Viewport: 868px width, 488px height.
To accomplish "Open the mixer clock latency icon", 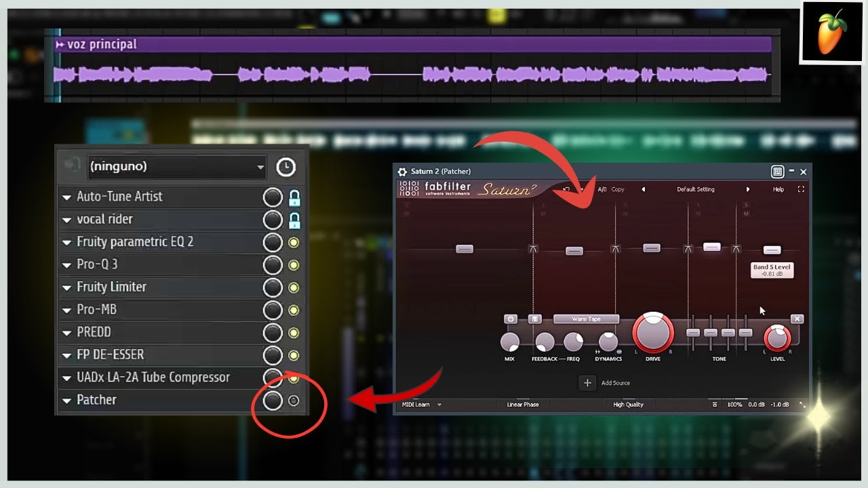I will pyautogui.click(x=285, y=167).
